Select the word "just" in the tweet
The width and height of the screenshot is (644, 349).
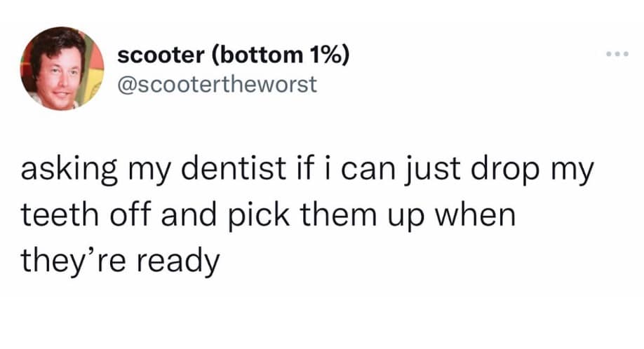(x=423, y=173)
